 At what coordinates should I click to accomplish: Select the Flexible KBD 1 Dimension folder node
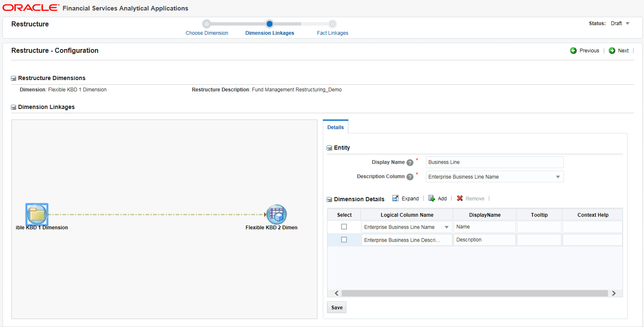[x=37, y=214]
